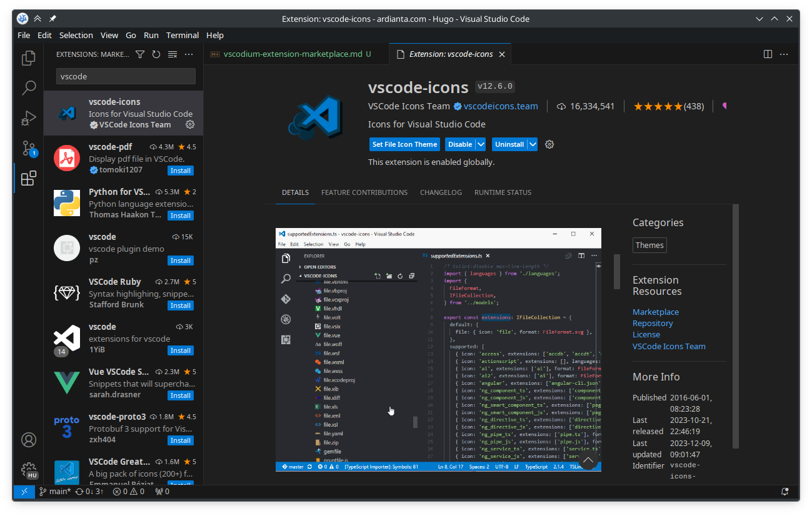This screenshot has width=812, height=516.
Task: Open editor more actions ellipsis
Action: coord(784,54)
